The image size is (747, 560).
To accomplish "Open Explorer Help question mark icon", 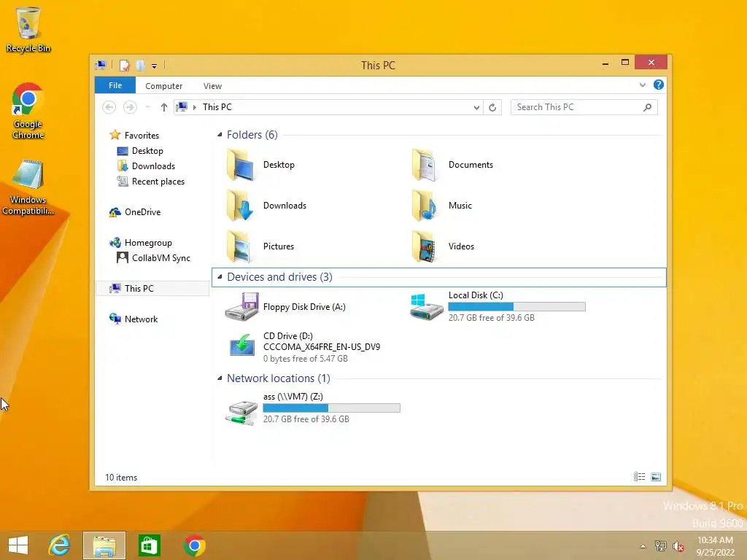I will [x=659, y=85].
